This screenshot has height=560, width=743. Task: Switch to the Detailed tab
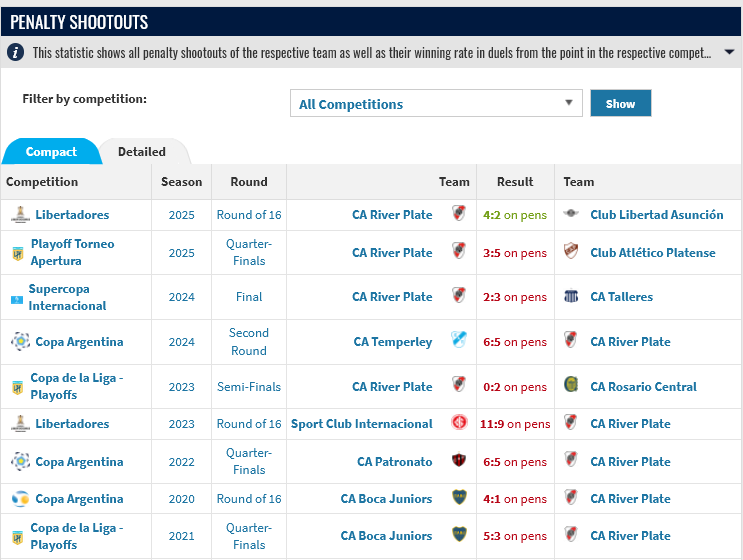[x=142, y=152]
